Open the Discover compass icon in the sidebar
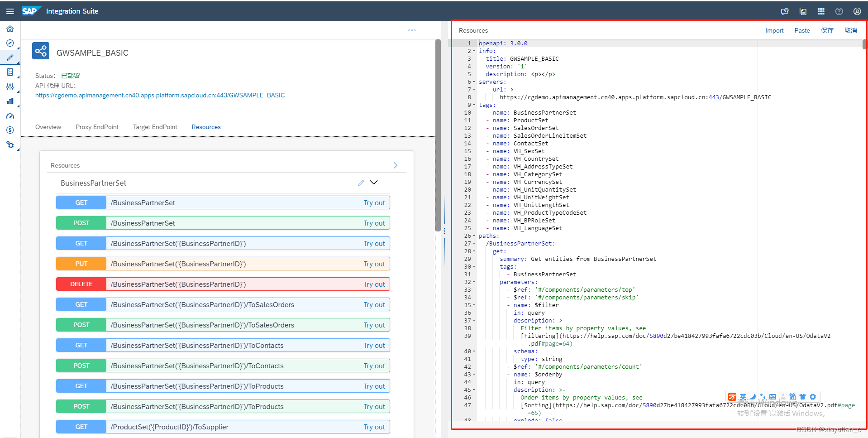Screen dimensions: 868x438 click(10, 43)
